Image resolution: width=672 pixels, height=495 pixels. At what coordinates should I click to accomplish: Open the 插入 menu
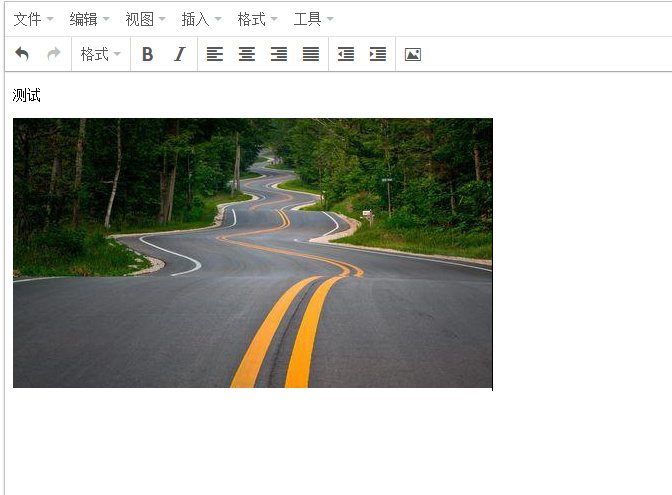[201, 19]
